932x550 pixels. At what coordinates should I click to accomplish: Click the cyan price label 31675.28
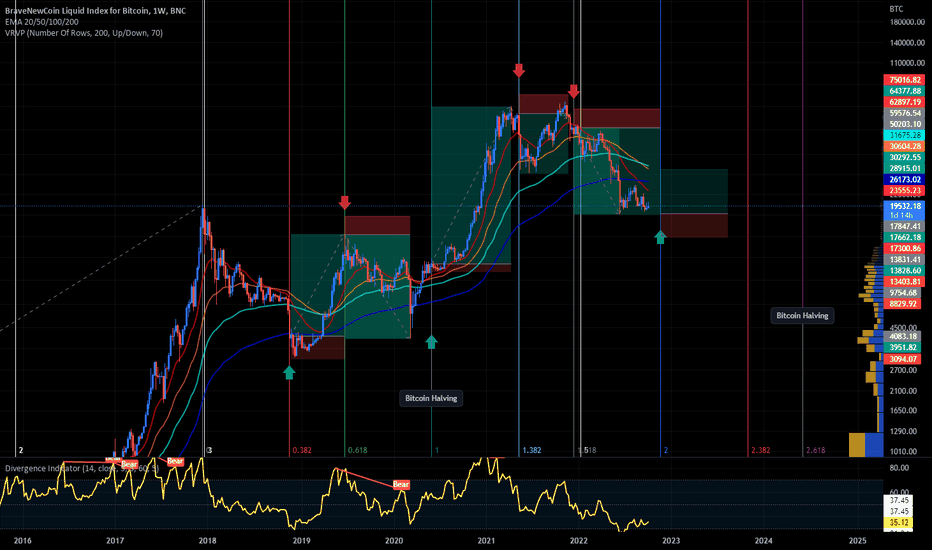[905, 136]
